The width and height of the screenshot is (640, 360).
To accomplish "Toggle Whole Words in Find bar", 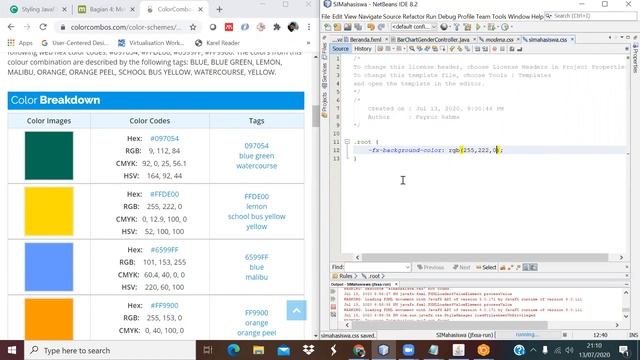I will pos(511,267).
